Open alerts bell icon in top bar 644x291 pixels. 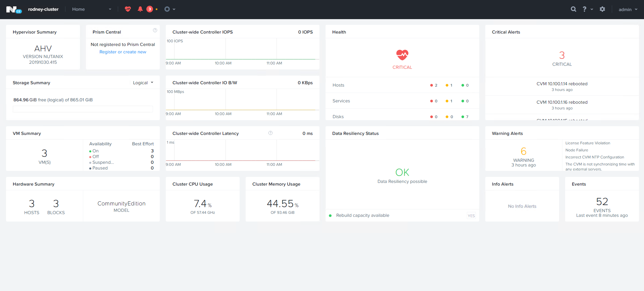[x=140, y=9]
